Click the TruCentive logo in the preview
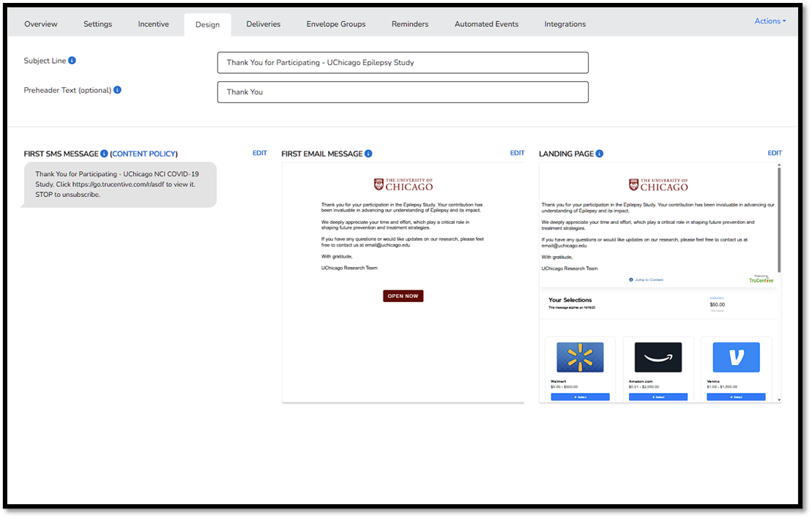The height and width of the screenshot is (518, 812). tap(761, 279)
